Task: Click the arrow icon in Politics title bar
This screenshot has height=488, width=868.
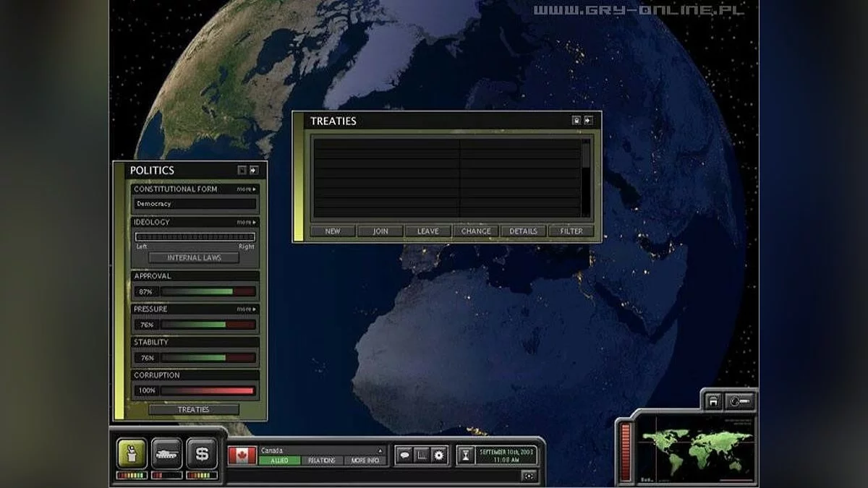Action: (x=254, y=170)
